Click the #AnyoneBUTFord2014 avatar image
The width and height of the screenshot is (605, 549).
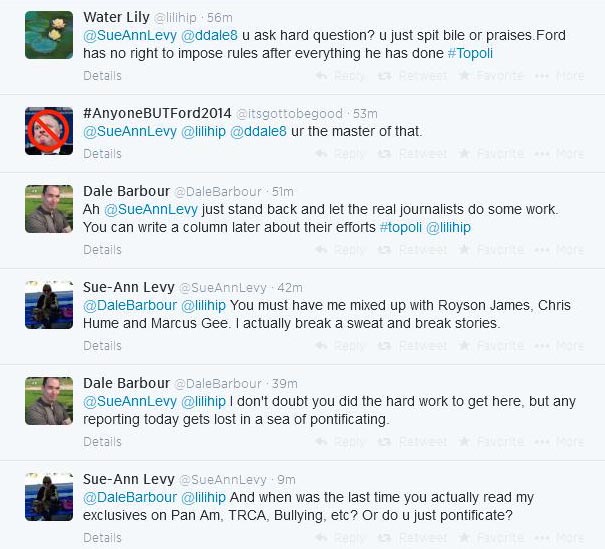[48, 129]
